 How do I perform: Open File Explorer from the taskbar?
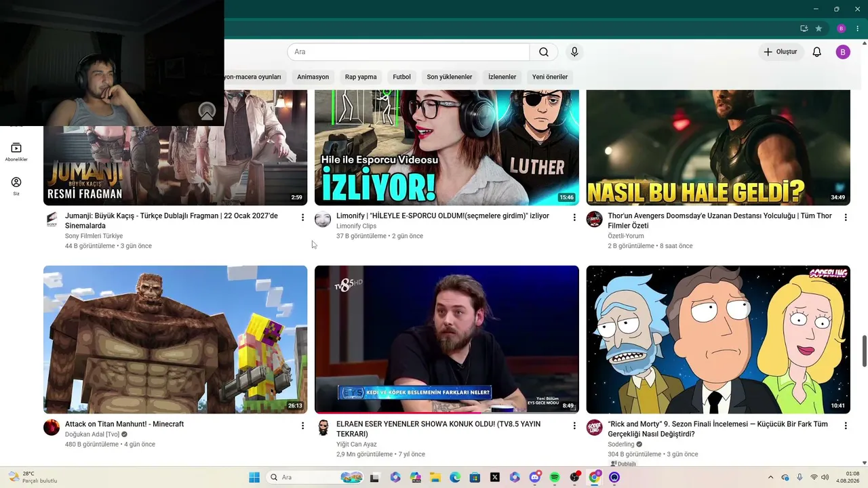[434, 477]
